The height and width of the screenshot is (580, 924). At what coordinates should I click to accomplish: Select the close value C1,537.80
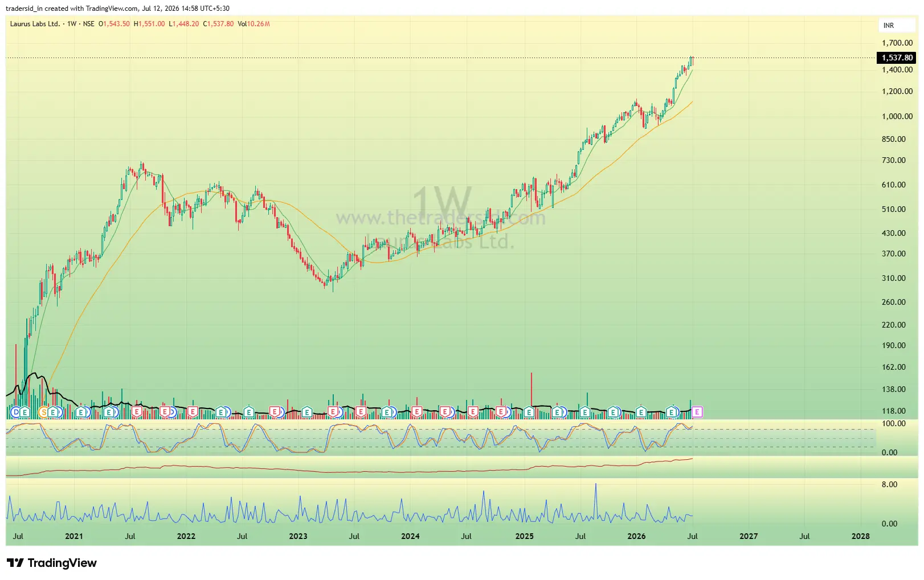pyautogui.click(x=218, y=24)
